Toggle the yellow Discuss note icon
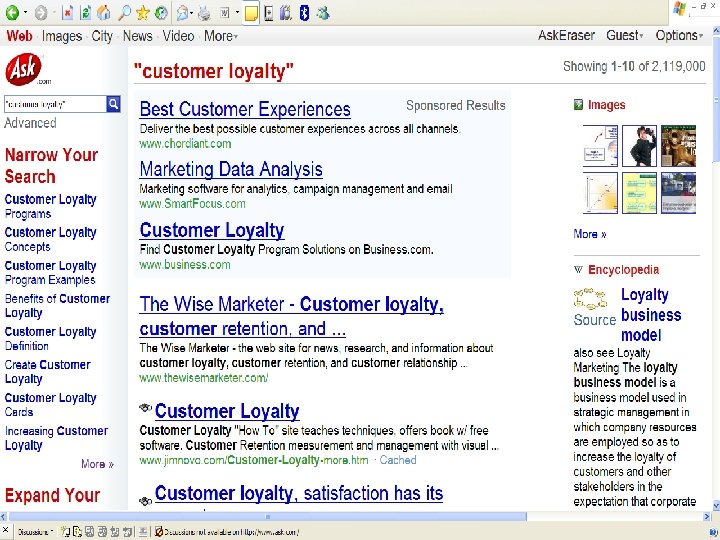The image size is (720, 540). pyautogui.click(x=251, y=13)
